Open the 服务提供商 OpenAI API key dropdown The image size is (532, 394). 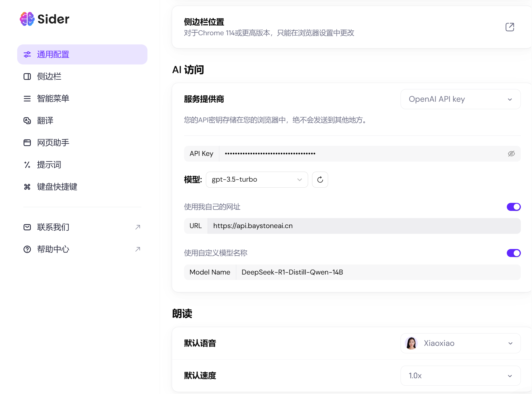(x=460, y=99)
